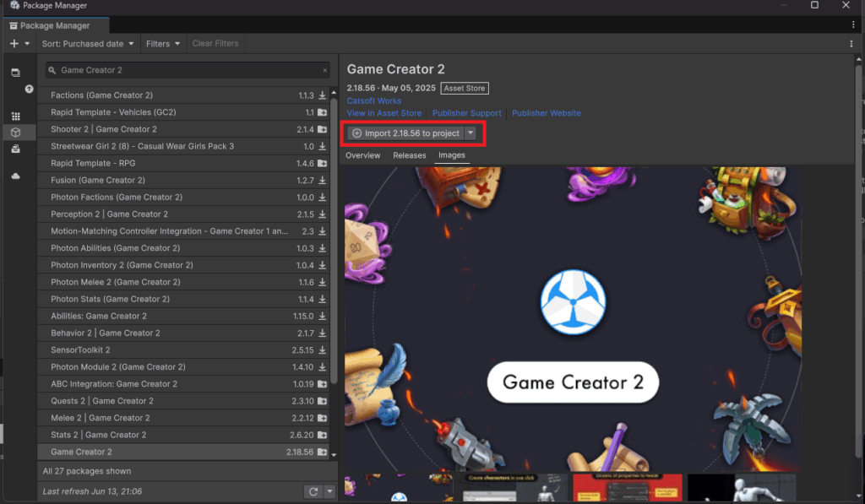The height and width of the screenshot is (504, 865).
Task: Open the Unity Registry grid icon in sidebar
Action: tap(15, 117)
